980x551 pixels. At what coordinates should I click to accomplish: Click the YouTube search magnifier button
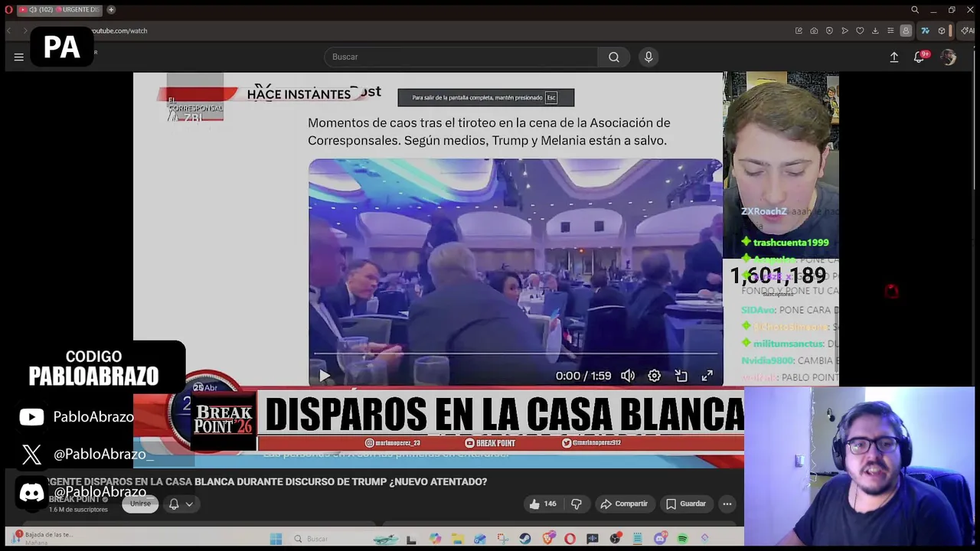pyautogui.click(x=614, y=57)
